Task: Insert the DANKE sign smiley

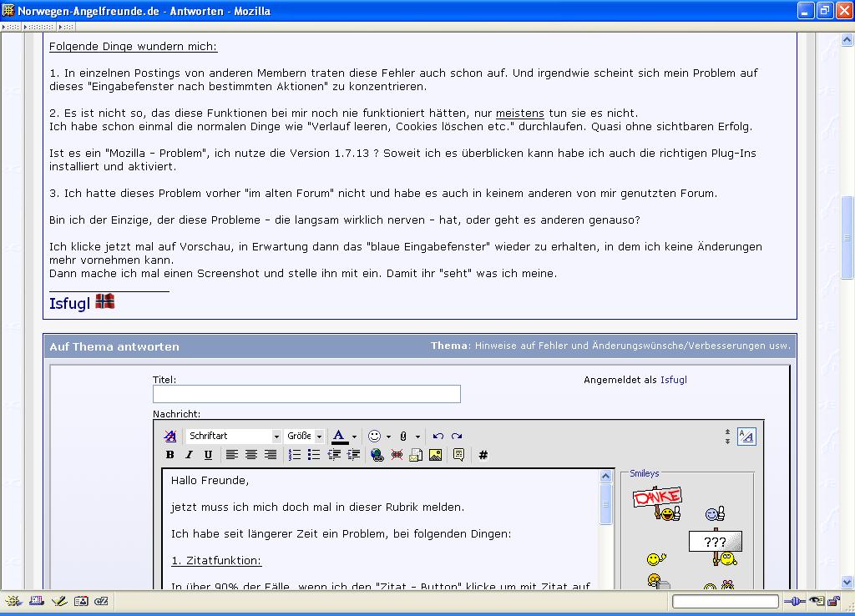Action: coord(657,502)
